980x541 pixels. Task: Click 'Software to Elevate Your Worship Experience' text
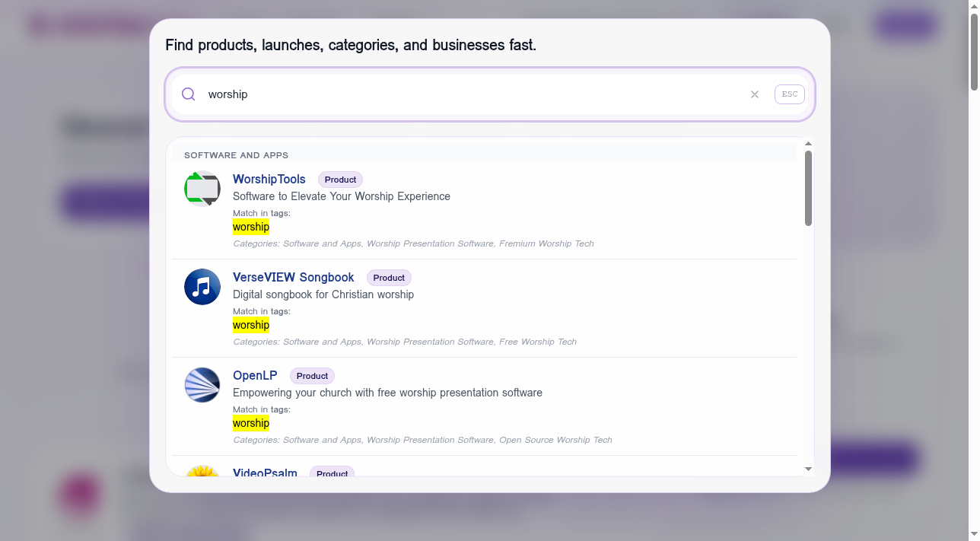[x=342, y=196]
